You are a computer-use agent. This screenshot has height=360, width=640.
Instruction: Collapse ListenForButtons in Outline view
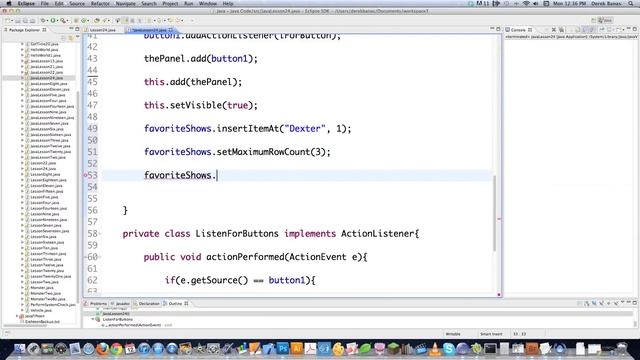coord(93,319)
